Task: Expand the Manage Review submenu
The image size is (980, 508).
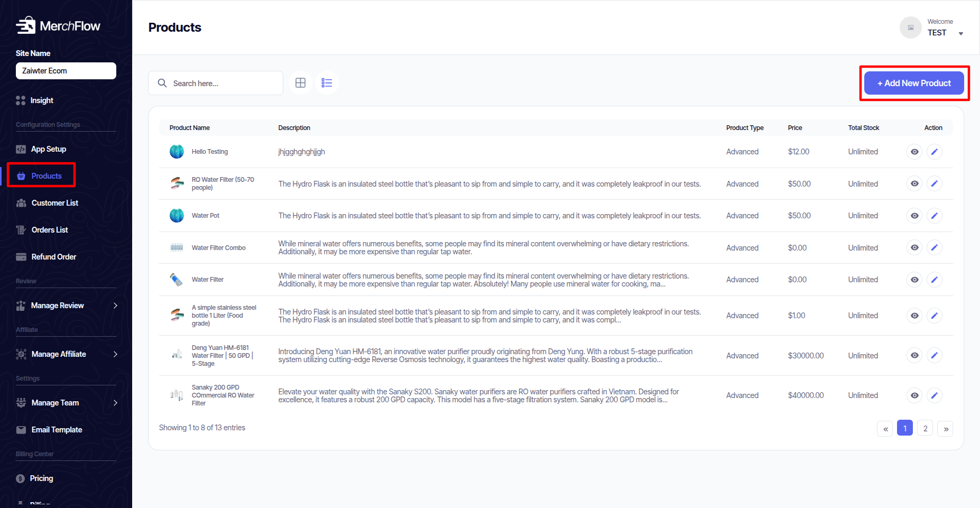Action: pyautogui.click(x=115, y=306)
